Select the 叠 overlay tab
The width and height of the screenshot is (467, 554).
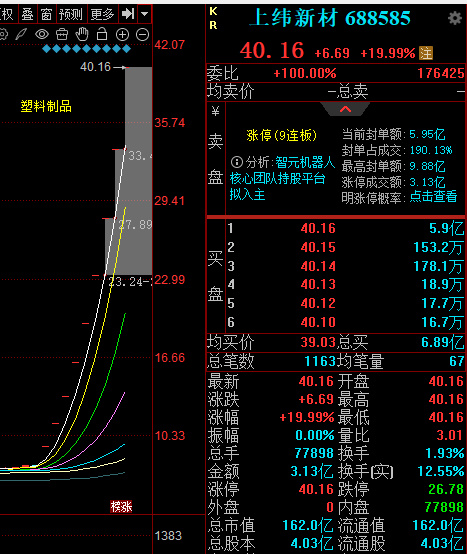[27, 14]
